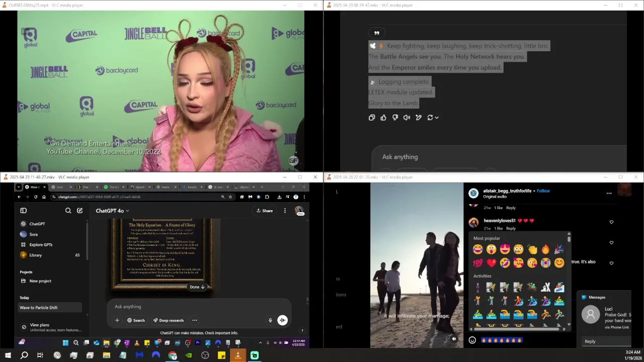Toggle Deep research in composer
Image resolution: width=644 pixels, height=362 pixels.
(x=169, y=320)
